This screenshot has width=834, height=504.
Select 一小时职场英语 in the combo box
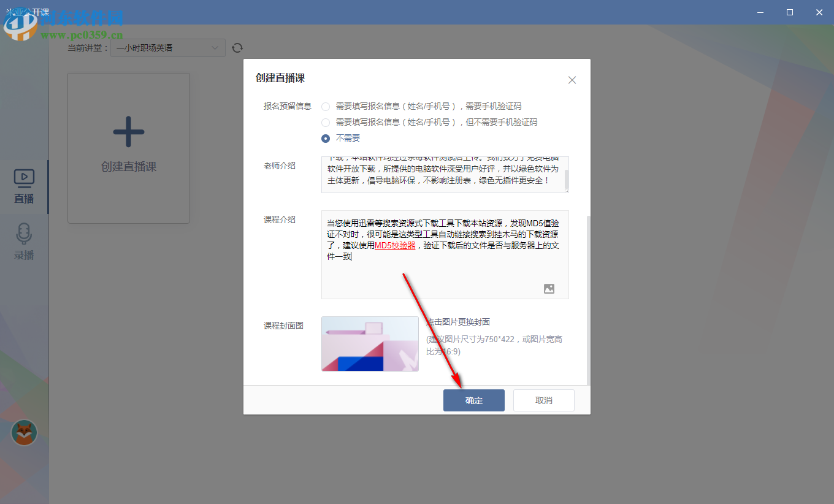(x=163, y=47)
